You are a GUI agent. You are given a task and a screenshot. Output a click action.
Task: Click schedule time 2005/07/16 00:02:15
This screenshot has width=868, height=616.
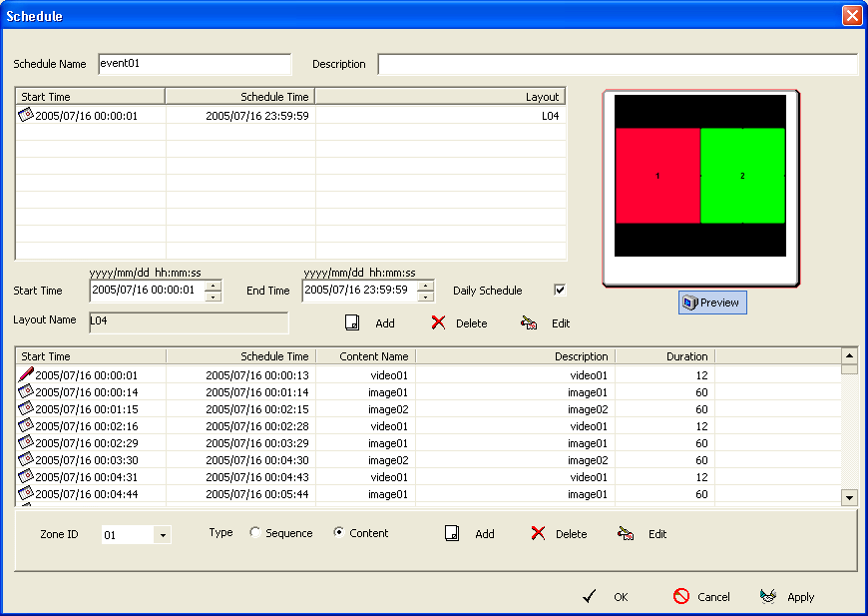(256, 409)
